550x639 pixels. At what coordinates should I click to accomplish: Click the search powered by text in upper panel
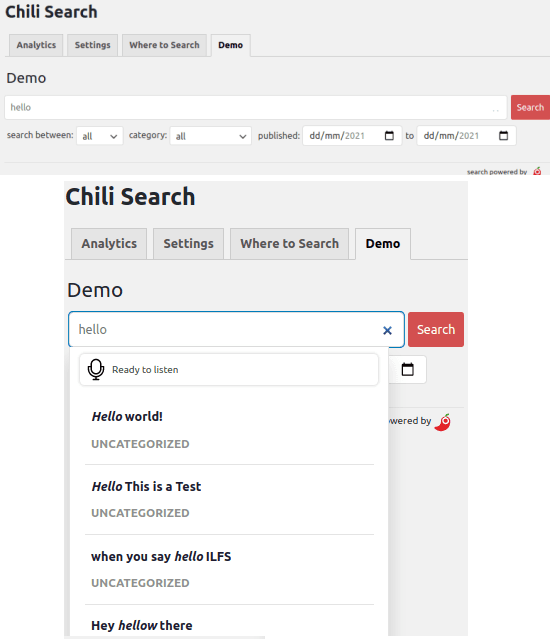click(x=497, y=172)
